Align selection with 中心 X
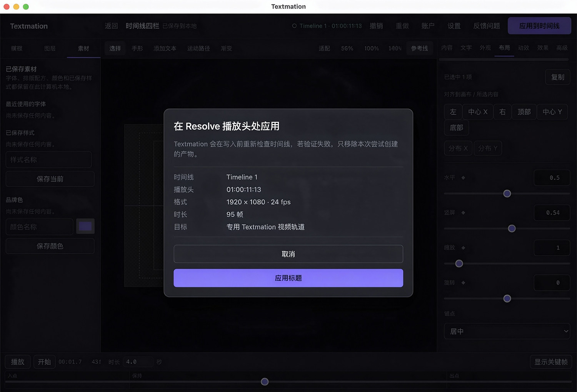 point(478,112)
